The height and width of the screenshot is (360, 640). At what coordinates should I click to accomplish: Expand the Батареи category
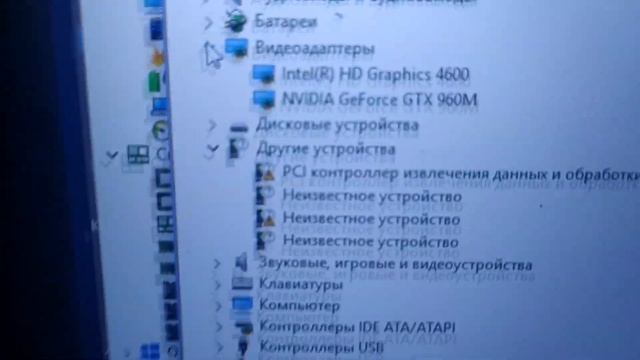pyautogui.click(x=208, y=23)
